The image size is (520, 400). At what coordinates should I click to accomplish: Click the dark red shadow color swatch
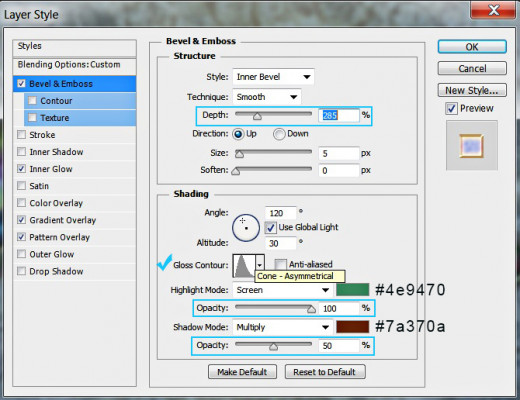click(x=353, y=327)
